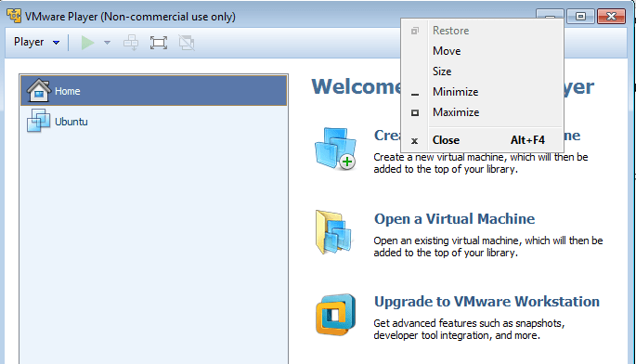Click the VMware Player title bar icon

pyautogui.click(x=14, y=16)
